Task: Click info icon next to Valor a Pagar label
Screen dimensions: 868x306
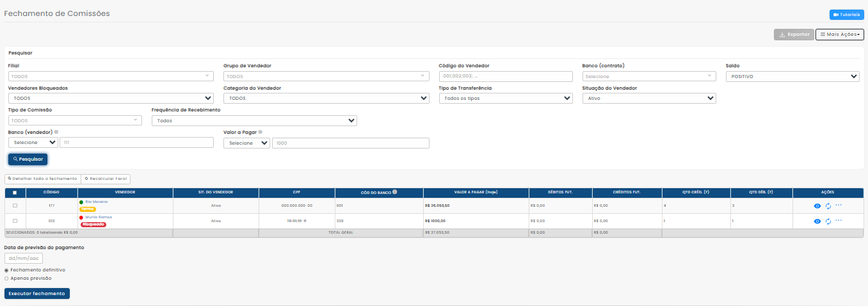Action: (261, 133)
